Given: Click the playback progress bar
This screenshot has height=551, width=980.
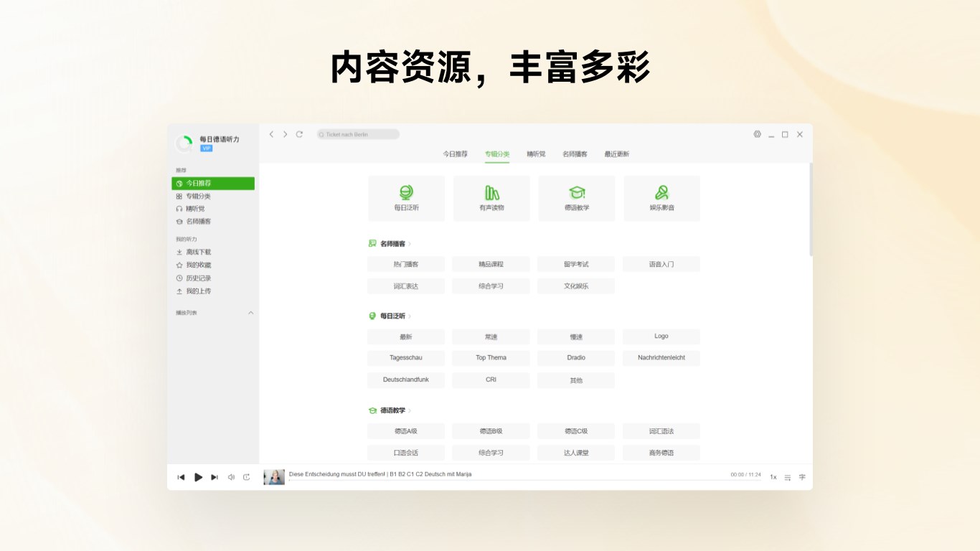Looking at the screenshot, I should [x=524, y=480].
